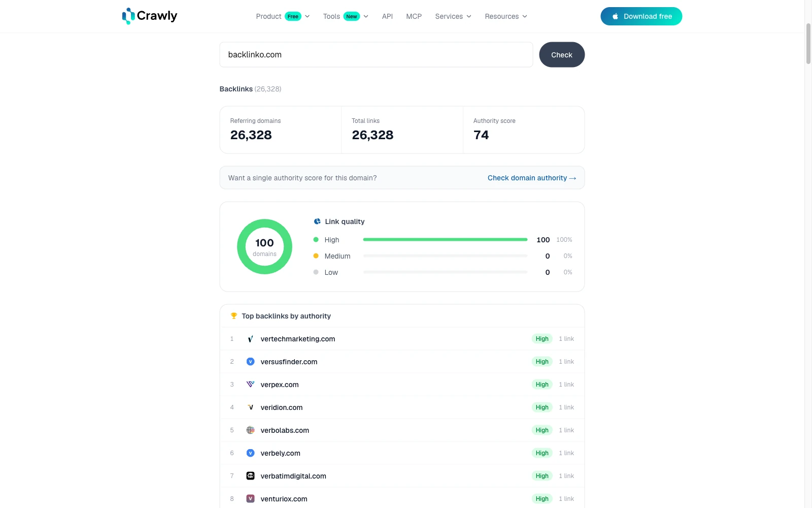The image size is (812, 508).
Task: Click the domain input field with backlinko.com
Action: (376, 55)
